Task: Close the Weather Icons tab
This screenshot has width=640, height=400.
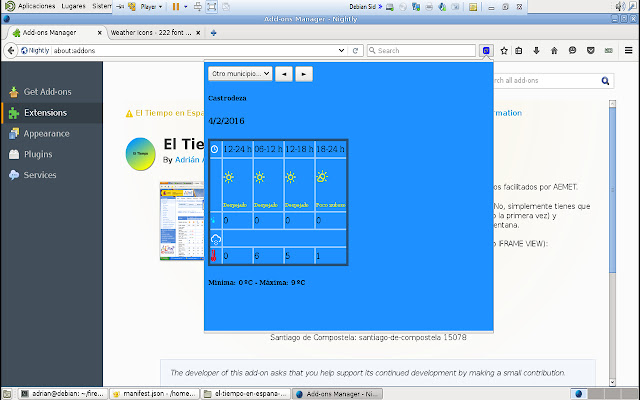Action: (198, 33)
